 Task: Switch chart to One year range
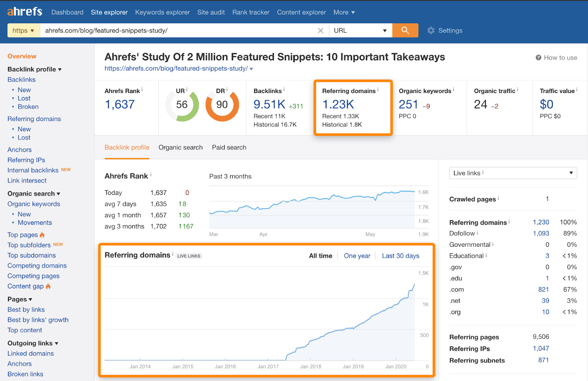coord(357,256)
